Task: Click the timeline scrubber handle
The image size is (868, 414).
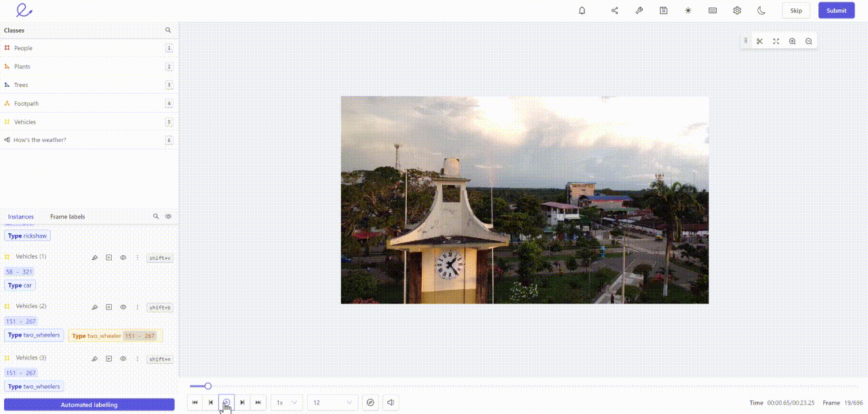Action: (208, 386)
